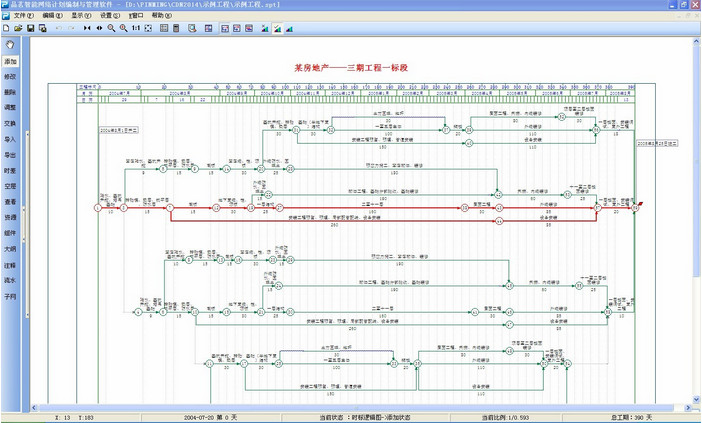Click the 时差 sidebar button
702x423 pixels.
pos(10,171)
